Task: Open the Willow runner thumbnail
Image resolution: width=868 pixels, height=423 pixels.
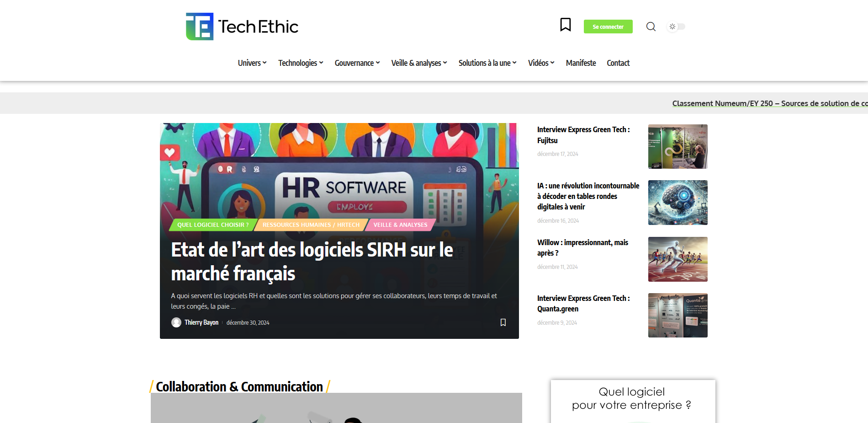Action: pyautogui.click(x=678, y=259)
